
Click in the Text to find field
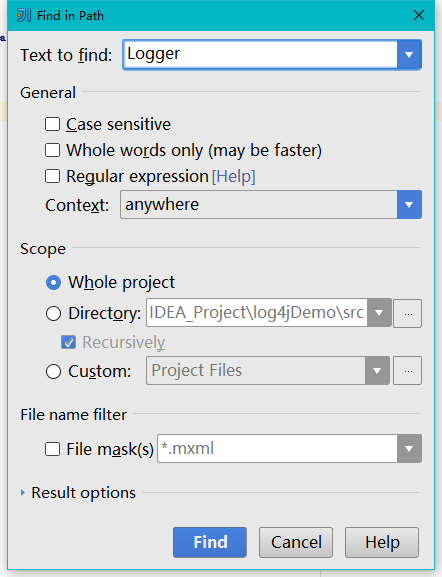[261, 54]
